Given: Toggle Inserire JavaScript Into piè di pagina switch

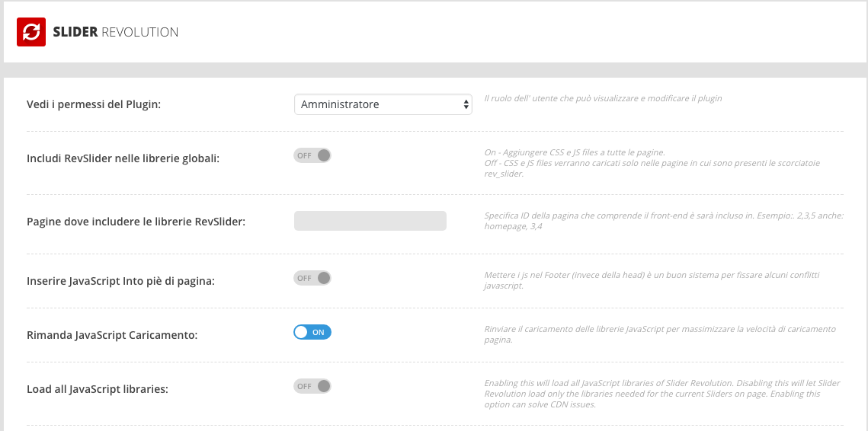Looking at the screenshot, I should pyautogui.click(x=312, y=278).
